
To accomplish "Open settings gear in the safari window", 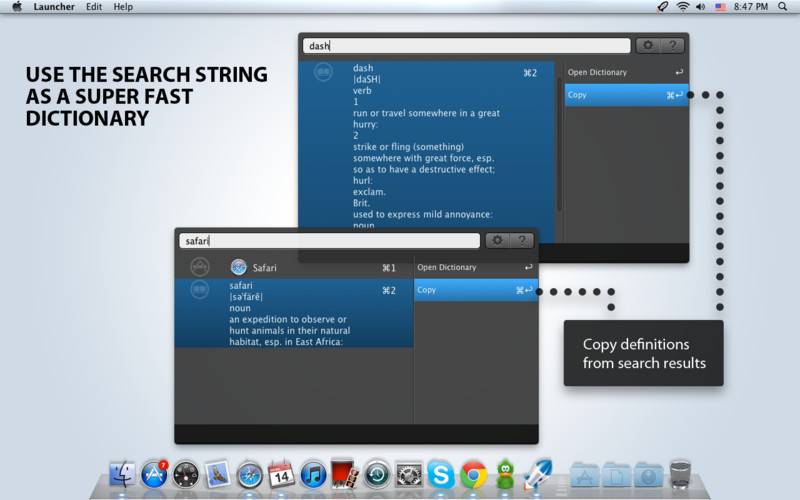I will click(497, 240).
